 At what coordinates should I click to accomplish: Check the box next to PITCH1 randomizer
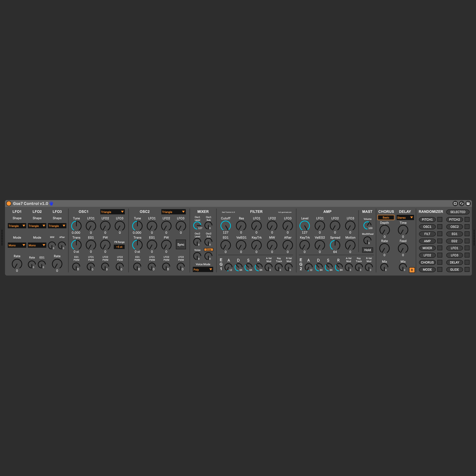tap(440, 220)
